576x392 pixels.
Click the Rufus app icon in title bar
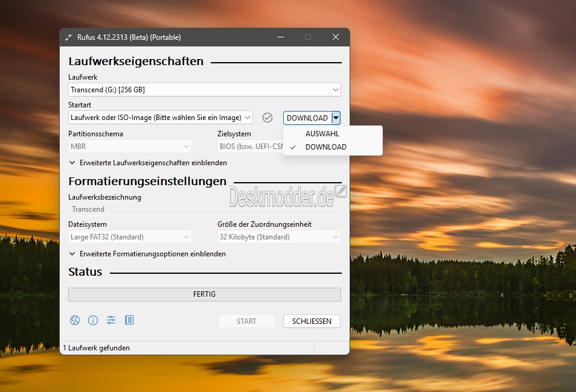tap(69, 37)
